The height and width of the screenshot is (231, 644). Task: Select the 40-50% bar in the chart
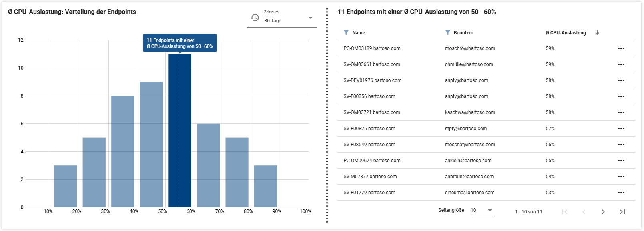coord(151,144)
